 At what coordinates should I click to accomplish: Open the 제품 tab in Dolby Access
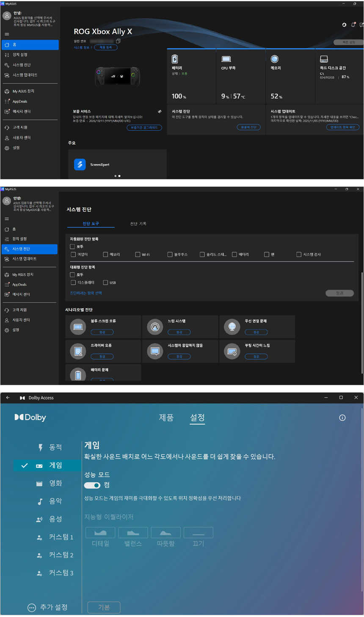[x=166, y=418]
